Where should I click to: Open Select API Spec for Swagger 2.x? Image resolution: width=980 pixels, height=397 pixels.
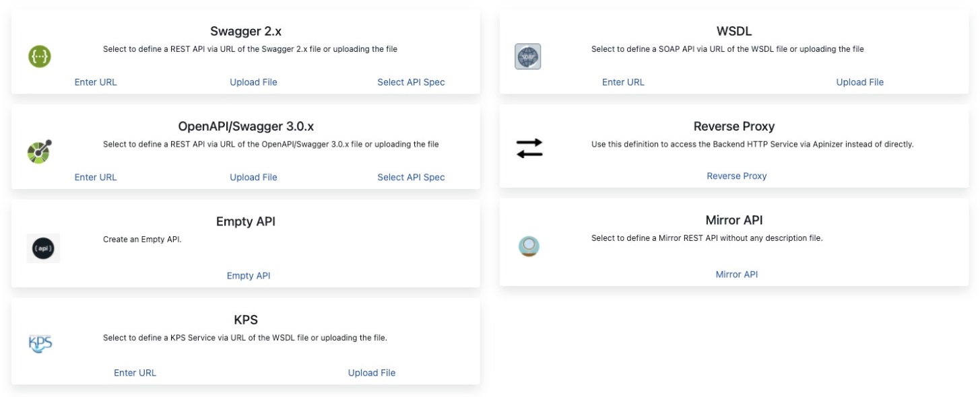(x=412, y=81)
